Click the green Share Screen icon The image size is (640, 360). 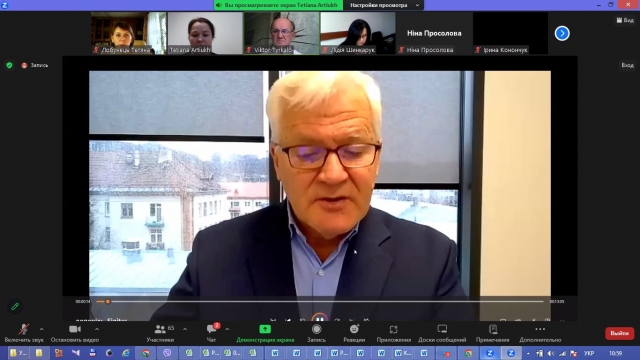tap(265, 329)
